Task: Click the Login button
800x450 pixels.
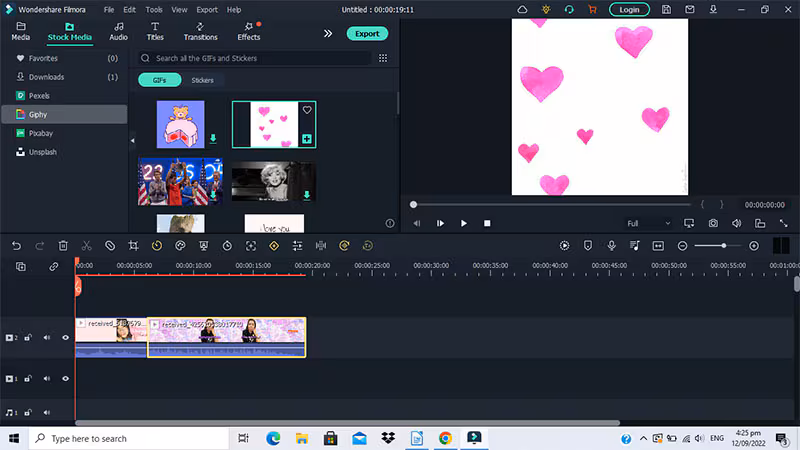Action: point(629,10)
